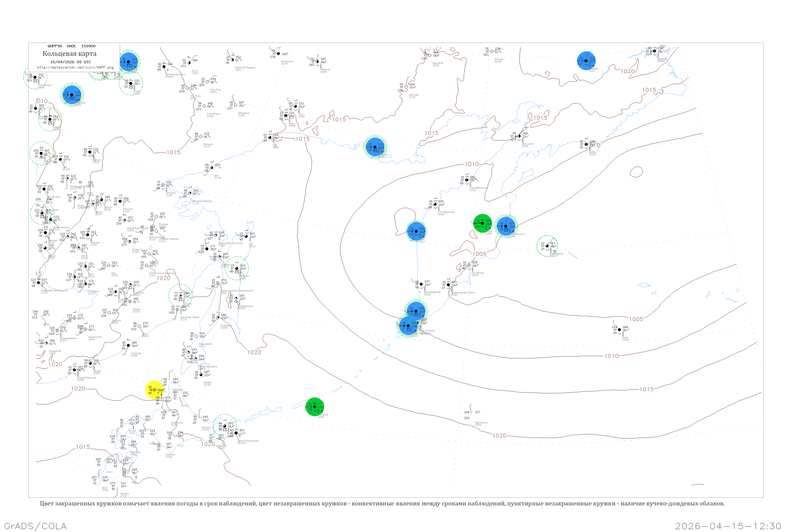This screenshot has width=798, height=532.
Task: Click the green circle at Puntijarka 14235
Action: coord(314,407)
